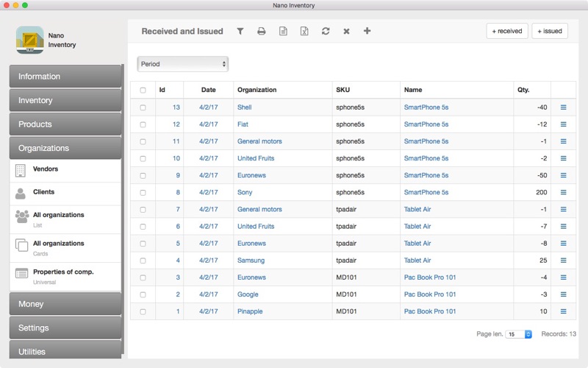This screenshot has width=588, height=368.
Task: Click the Clients person icon
Action: (21, 194)
